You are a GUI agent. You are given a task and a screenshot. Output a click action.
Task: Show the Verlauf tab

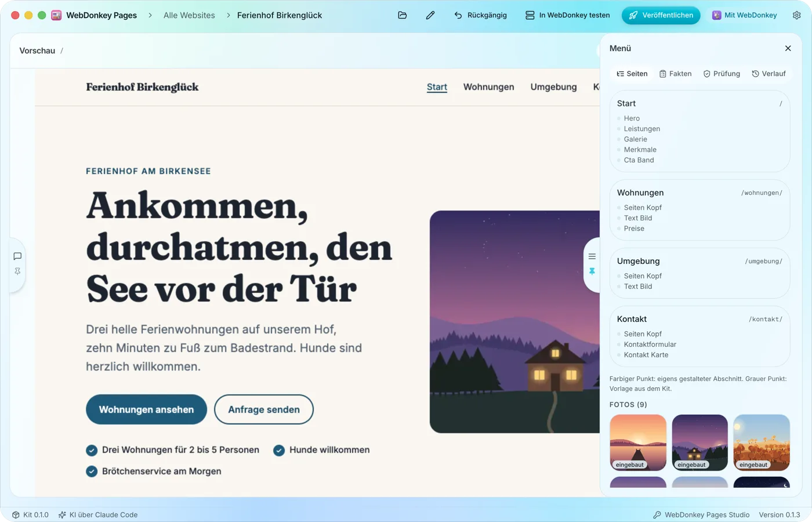point(769,74)
